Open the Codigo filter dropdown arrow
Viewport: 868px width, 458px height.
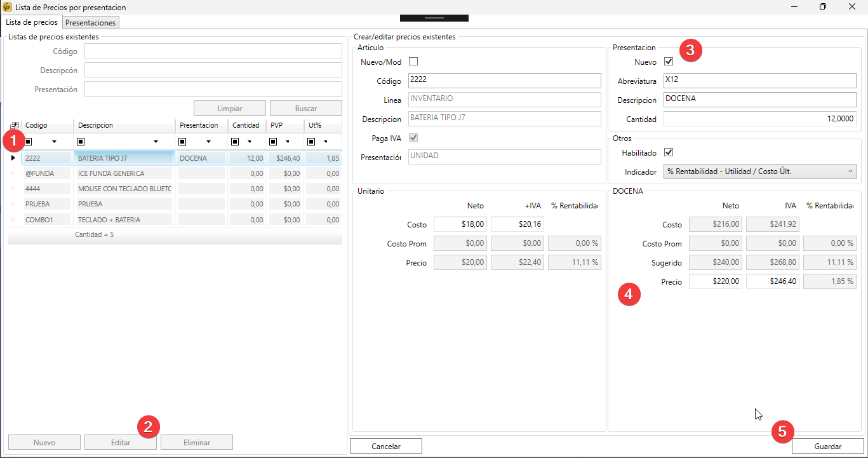[54, 142]
